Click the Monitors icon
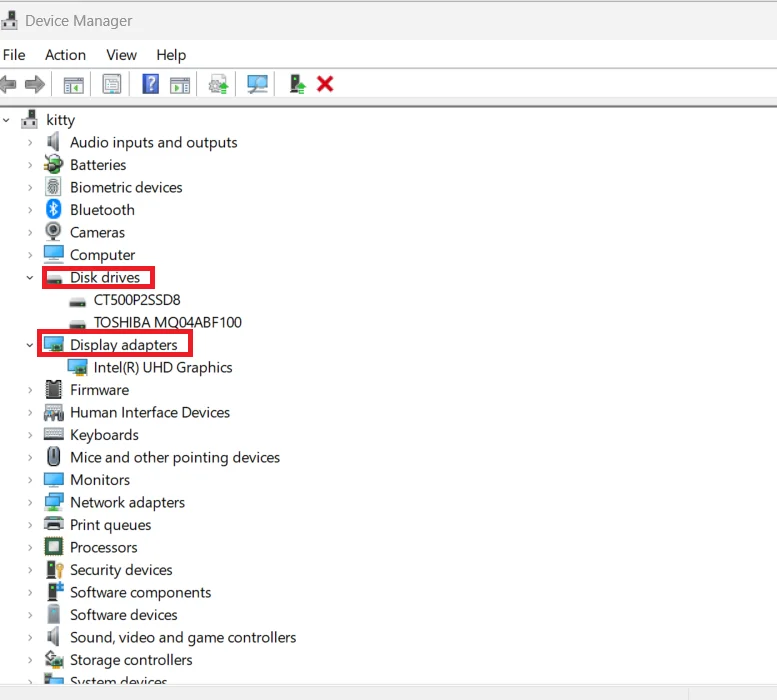The width and height of the screenshot is (777, 700). (x=54, y=480)
